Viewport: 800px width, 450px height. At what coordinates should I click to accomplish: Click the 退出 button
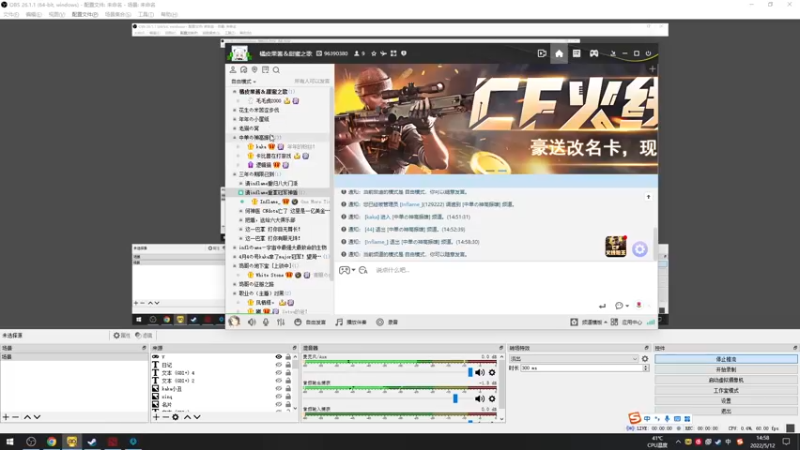726,411
